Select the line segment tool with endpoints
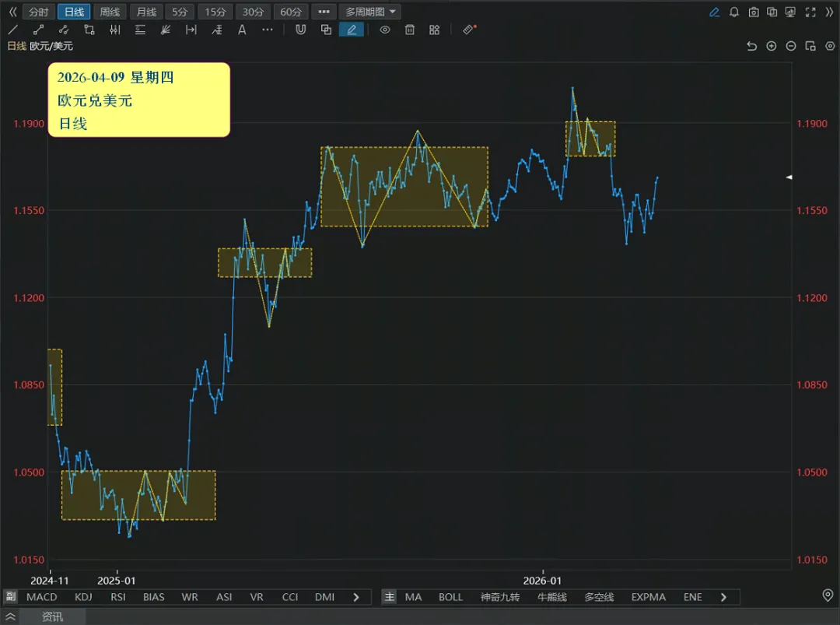Screen dimensions: 840x625 point(38,30)
